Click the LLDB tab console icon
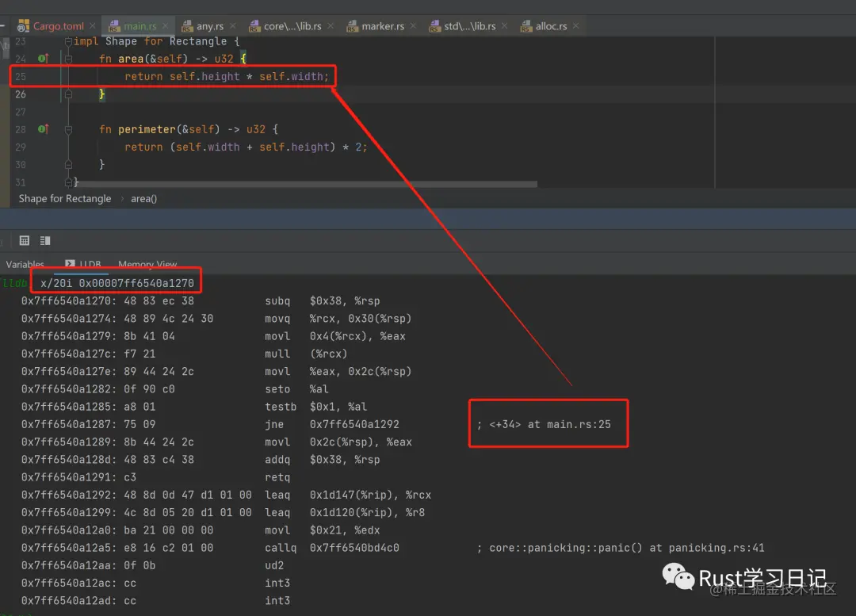 point(70,264)
